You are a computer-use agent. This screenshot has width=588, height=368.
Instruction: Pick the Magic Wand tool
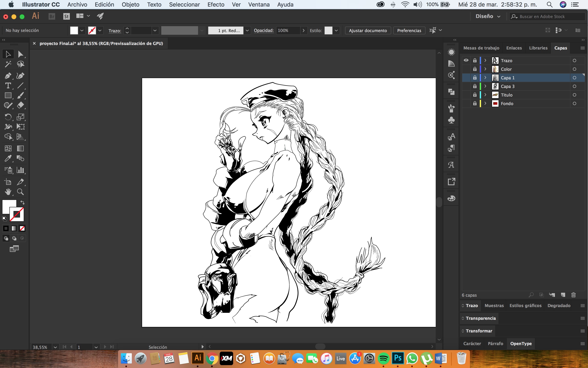pos(8,64)
